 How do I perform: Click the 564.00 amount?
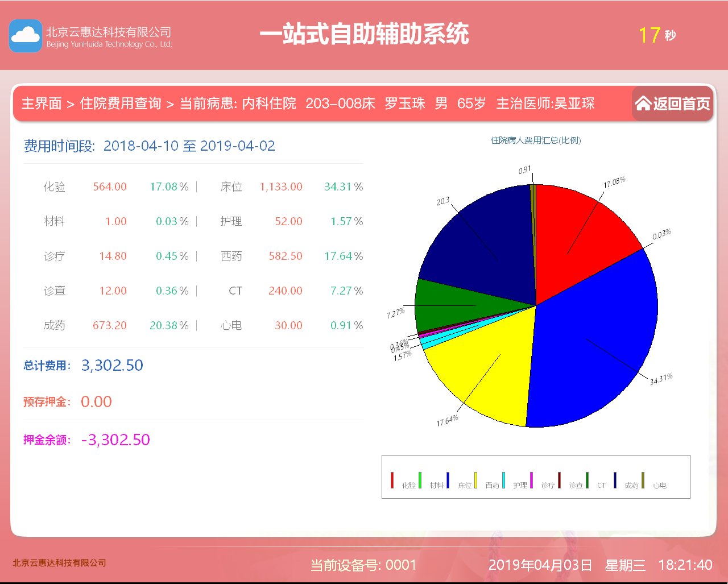(110, 187)
